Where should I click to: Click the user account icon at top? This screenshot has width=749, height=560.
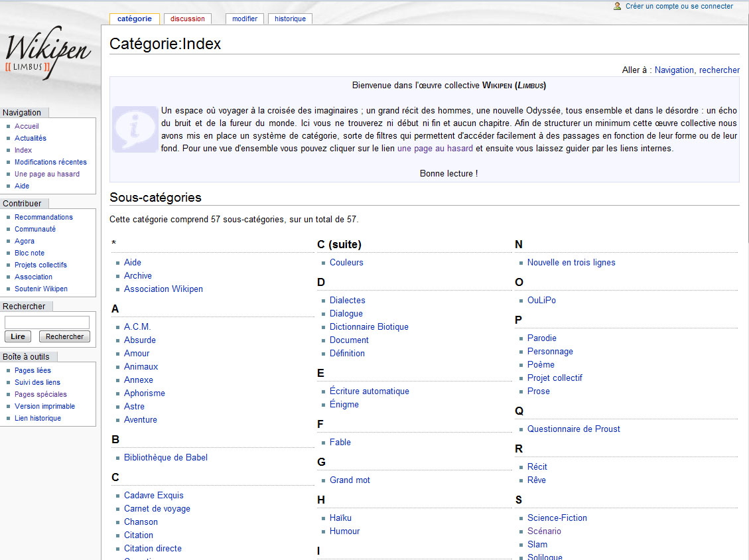[617, 6]
